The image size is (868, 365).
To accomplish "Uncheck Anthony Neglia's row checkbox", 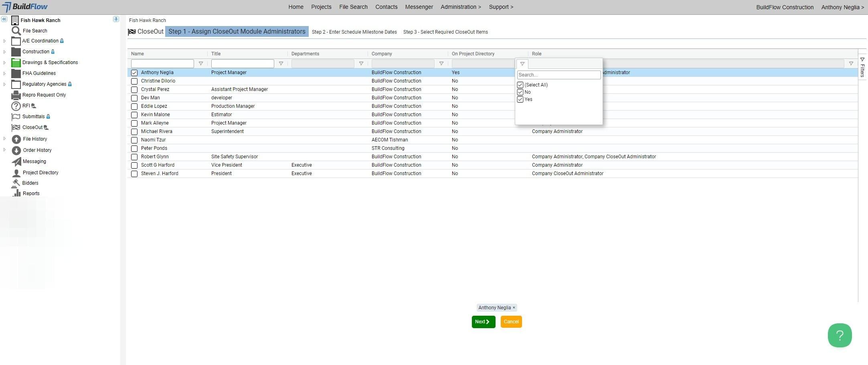I will [x=134, y=73].
